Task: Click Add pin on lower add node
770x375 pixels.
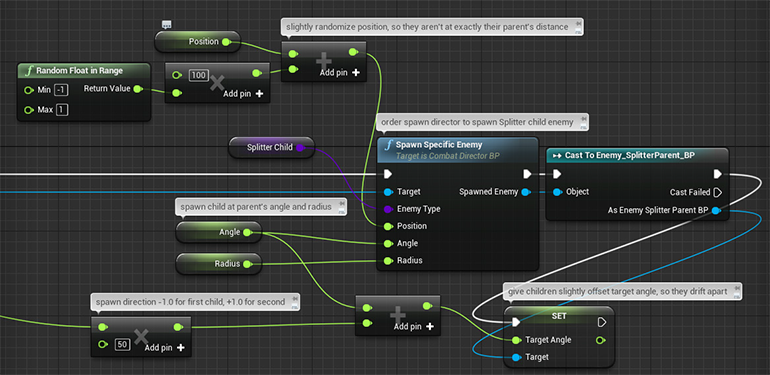Action: [x=414, y=326]
